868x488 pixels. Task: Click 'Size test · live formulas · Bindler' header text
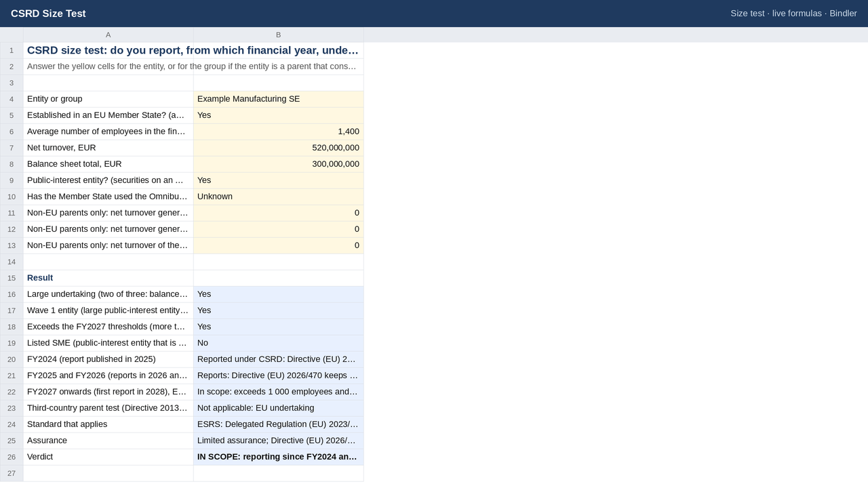coord(793,14)
